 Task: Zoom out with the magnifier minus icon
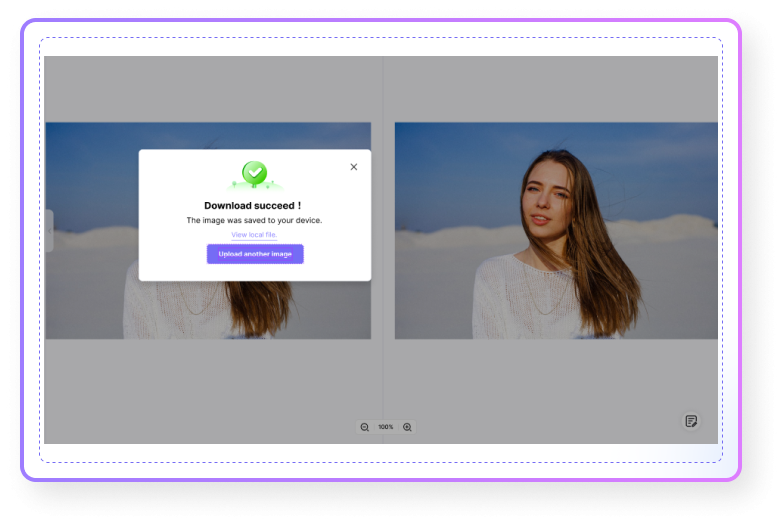(364, 427)
